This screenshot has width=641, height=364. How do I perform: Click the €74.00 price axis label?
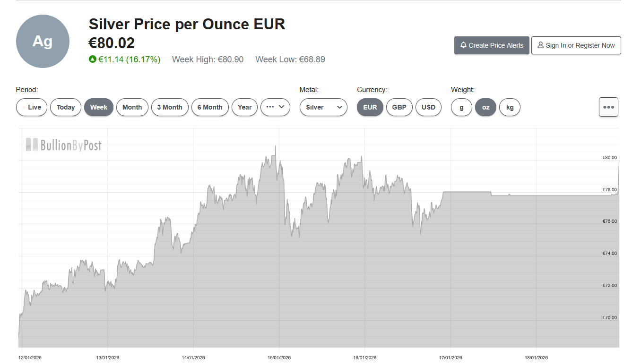[609, 254]
